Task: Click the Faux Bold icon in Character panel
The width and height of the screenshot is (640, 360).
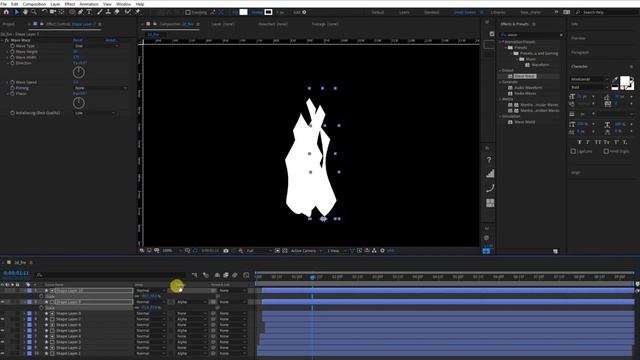Action: point(579,142)
